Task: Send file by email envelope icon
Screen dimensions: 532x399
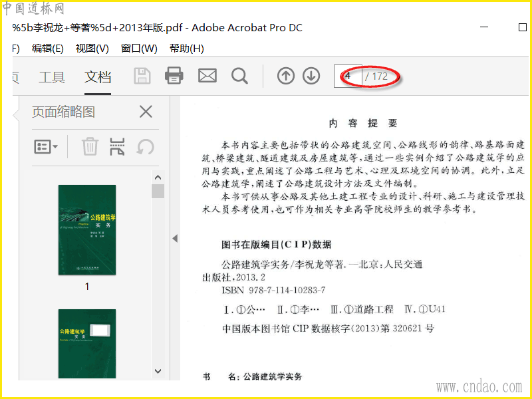Action: tap(207, 76)
